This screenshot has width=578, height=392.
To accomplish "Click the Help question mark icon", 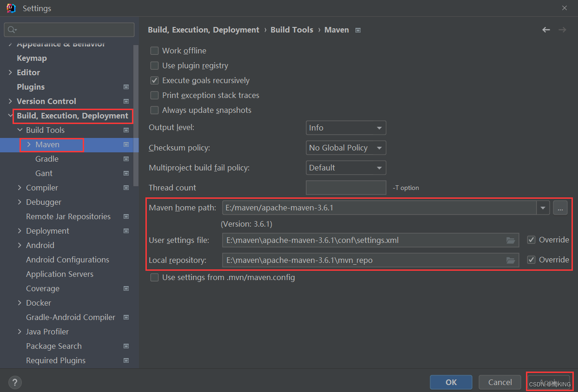I will (14, 382).
